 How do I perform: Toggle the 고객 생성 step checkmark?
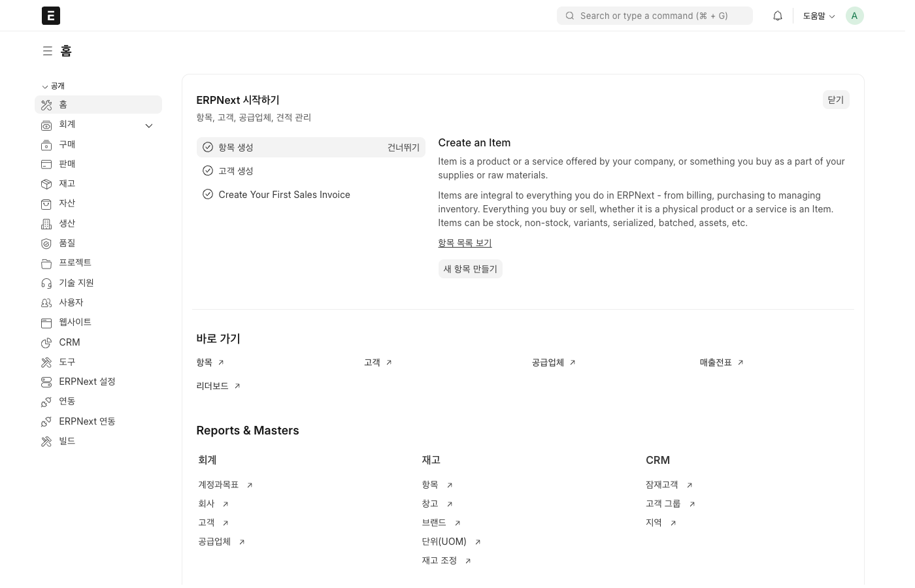(x=208, y=171)
